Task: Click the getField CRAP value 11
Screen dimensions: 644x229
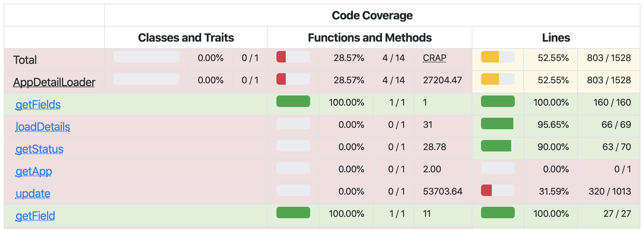Action: (426, 214)
